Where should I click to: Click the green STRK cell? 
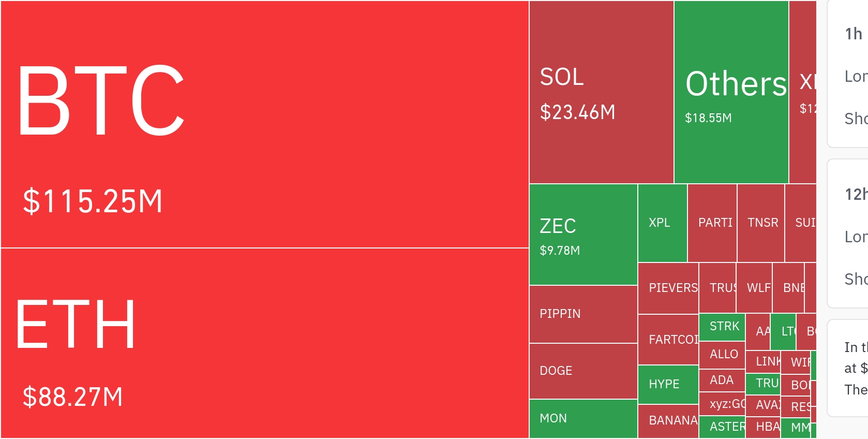pyautogui.click(x=722, y=327)
